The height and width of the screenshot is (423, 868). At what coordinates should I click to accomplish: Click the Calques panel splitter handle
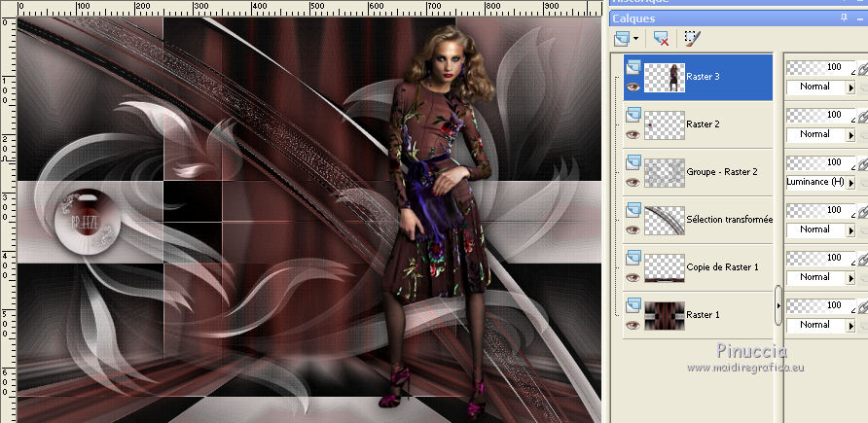(x=778, y=305)
